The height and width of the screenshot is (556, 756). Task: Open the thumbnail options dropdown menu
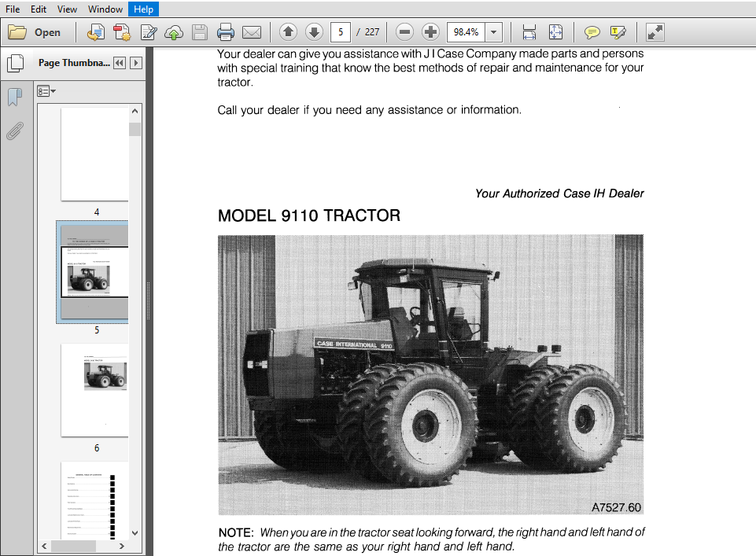(46, 91)
